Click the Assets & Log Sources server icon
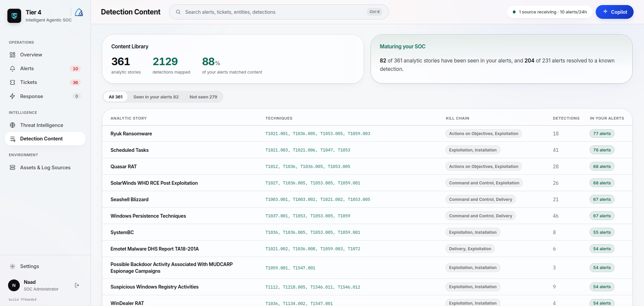The height and width of the screenshot is (306, 644). click(x=12, y=168)
